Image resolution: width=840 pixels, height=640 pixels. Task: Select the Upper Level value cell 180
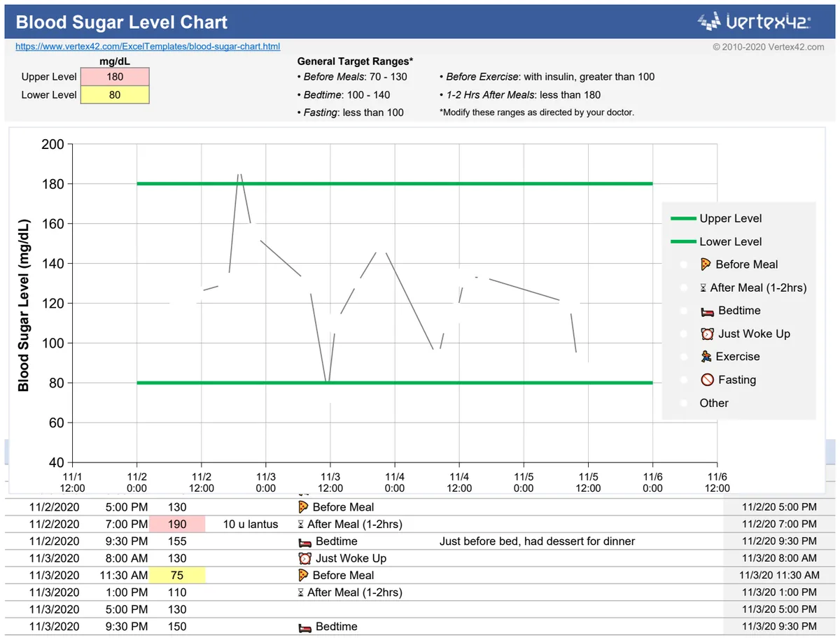[115, 77]
